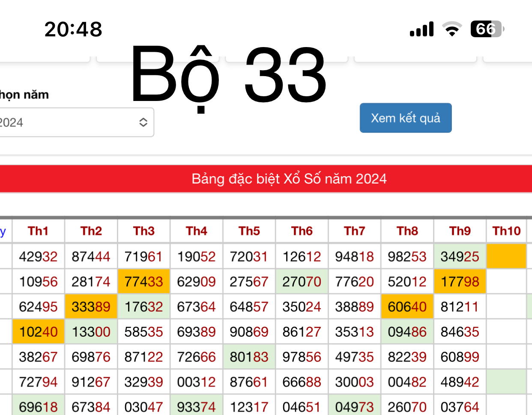
Task: Select the Th1 column header
Action: [38, 231]
